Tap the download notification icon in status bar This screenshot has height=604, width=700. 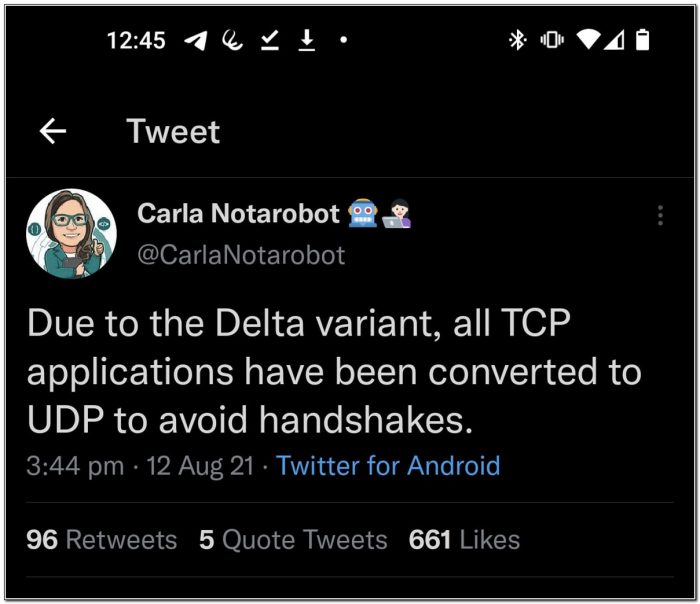click(307, 40)
